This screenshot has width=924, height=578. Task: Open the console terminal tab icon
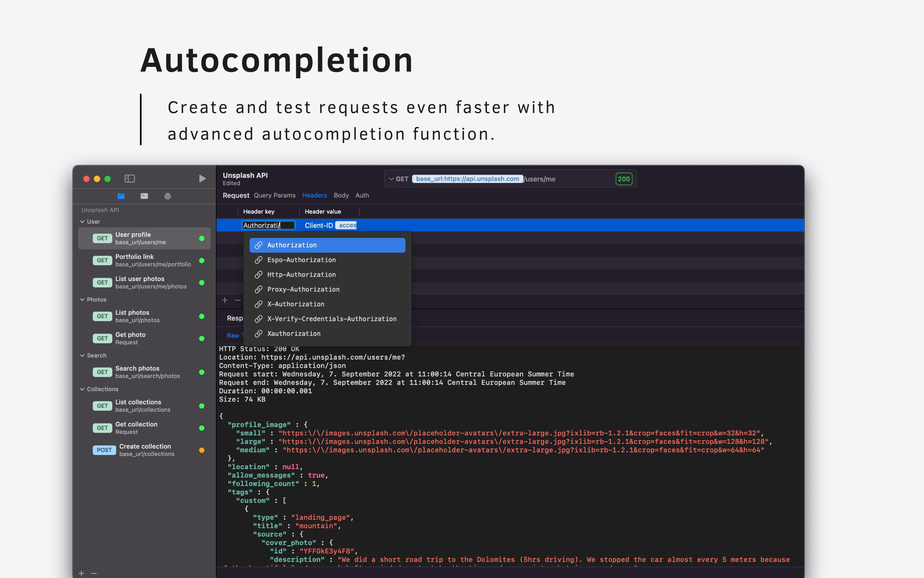click(x=144, y=196)
